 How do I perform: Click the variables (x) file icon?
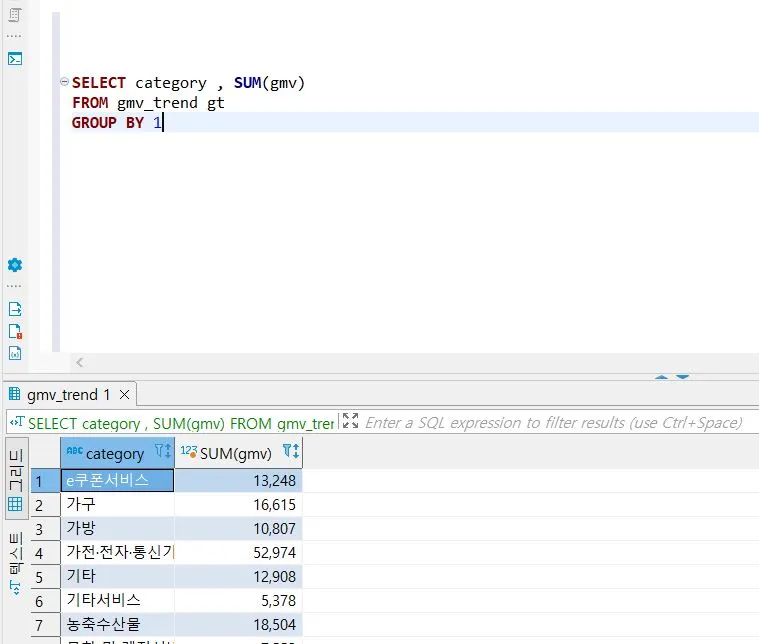coord(15,353)
